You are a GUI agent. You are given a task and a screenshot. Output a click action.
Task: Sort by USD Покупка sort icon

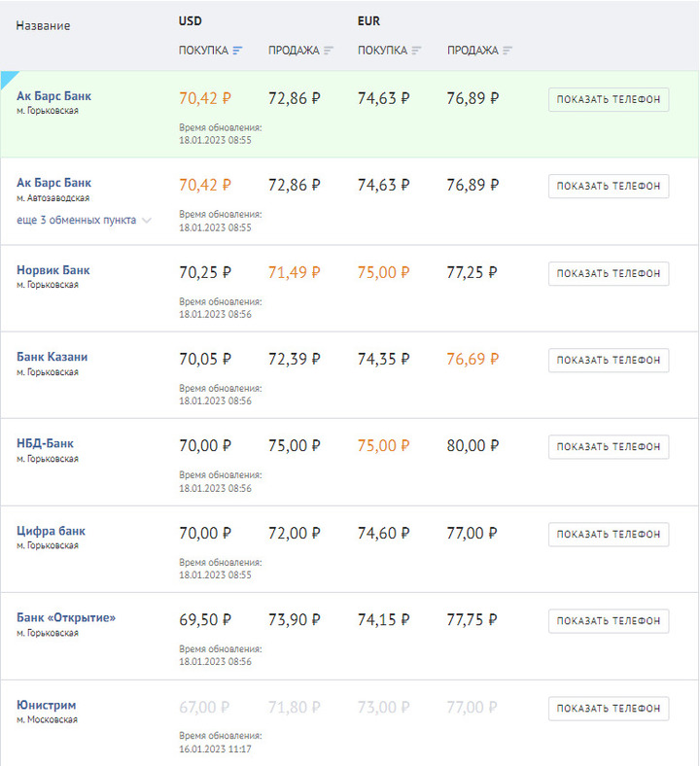tap(238, 51)
